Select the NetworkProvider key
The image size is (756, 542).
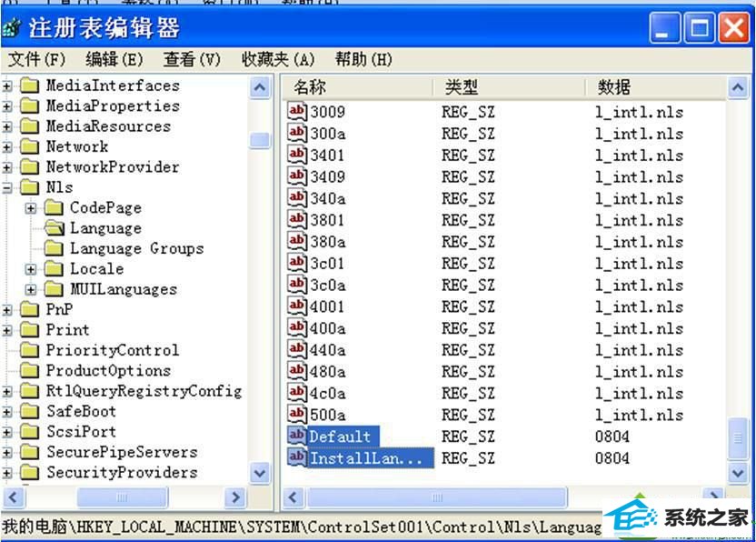(113, 167)
